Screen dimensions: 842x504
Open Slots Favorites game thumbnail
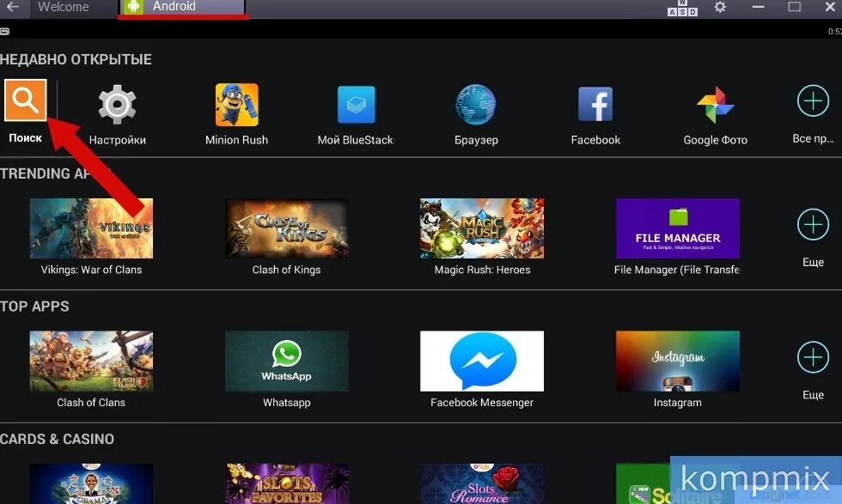click(x=287, y=483)
